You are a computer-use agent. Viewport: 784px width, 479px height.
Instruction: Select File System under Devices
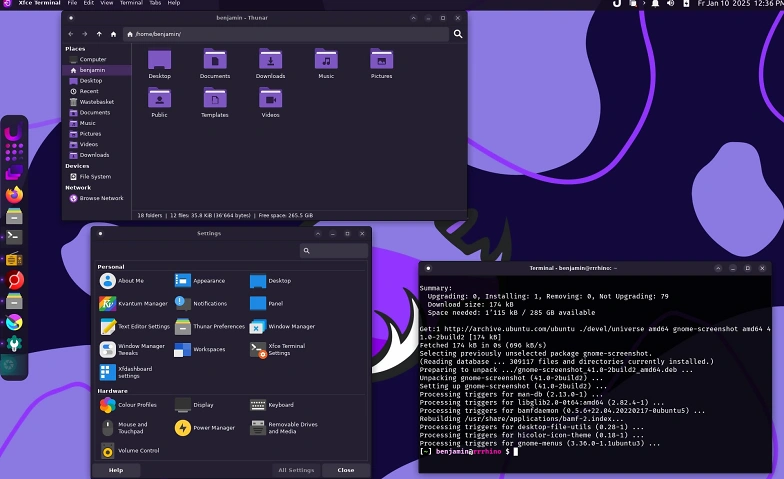97,176
